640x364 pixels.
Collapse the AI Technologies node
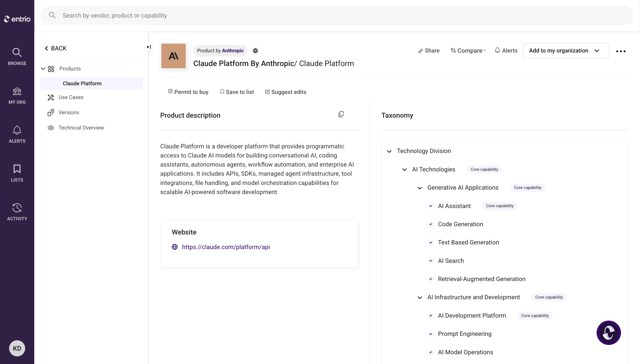404,170
